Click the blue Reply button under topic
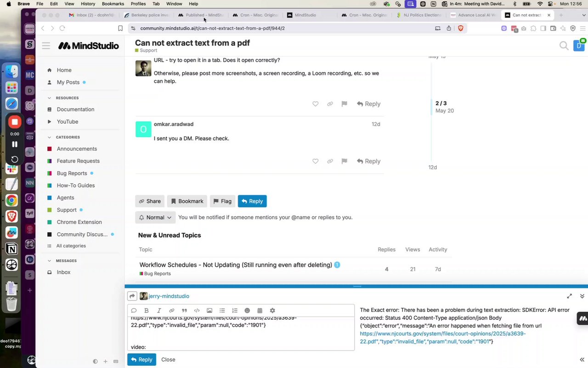 coord(252,201)
